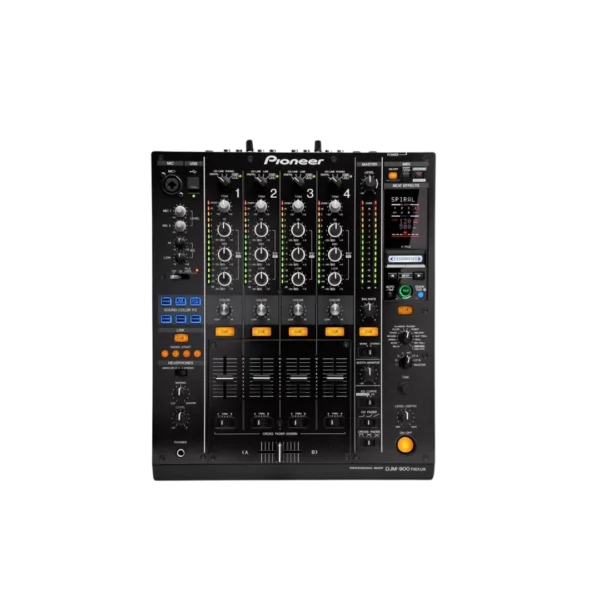Click the channel 1 fader

pos(225,378)
